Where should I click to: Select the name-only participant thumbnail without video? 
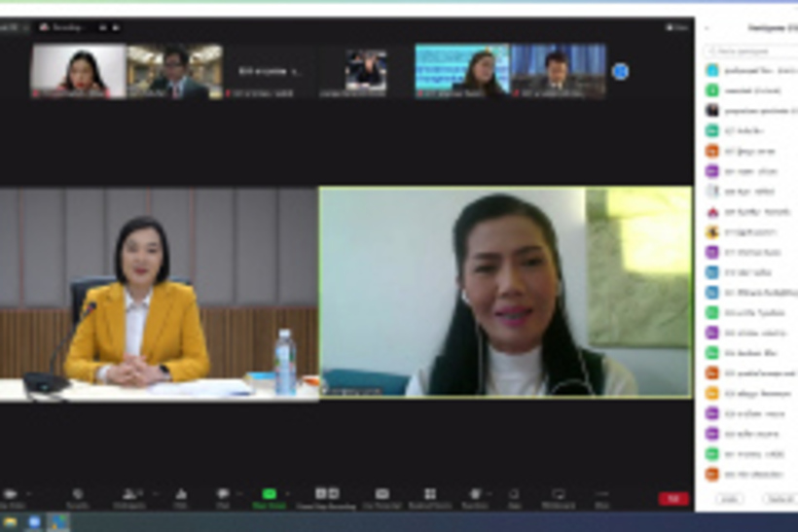coord(271,71)
